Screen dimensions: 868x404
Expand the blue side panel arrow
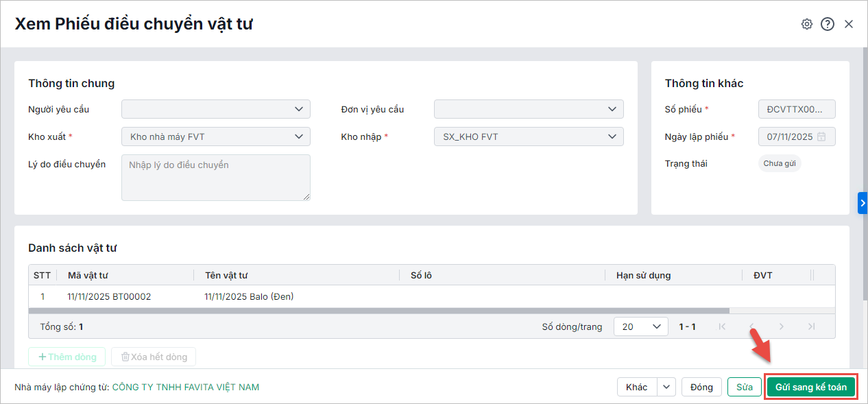pos(863,203)
